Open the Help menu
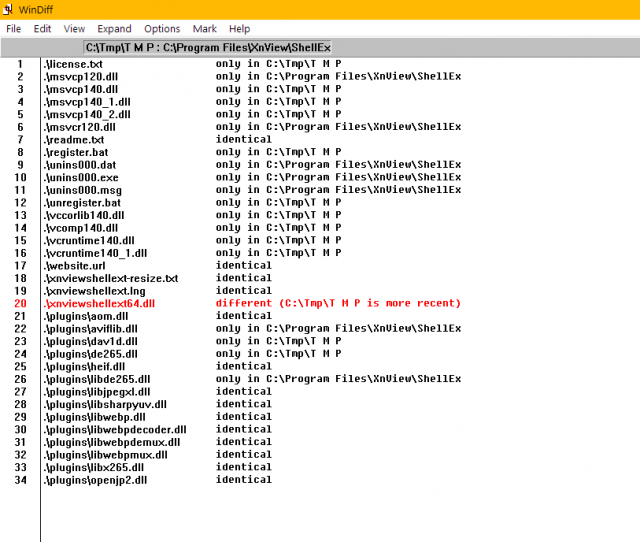Image resolution: width=640 pixels, height=542 pixels. (x=239, y=29)
